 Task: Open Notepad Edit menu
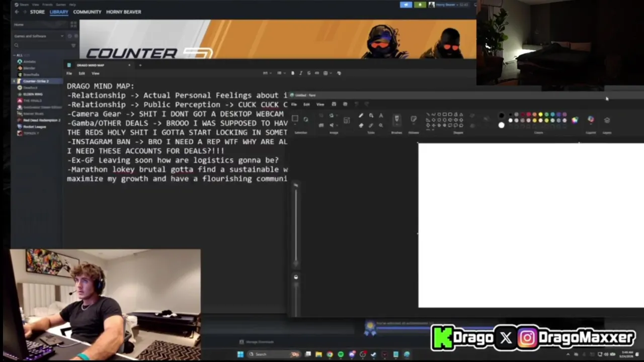tap(82, 73)
